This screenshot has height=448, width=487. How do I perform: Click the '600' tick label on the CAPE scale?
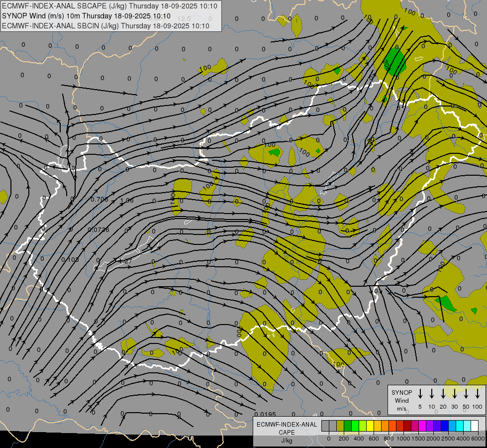[x=374, y=439]
